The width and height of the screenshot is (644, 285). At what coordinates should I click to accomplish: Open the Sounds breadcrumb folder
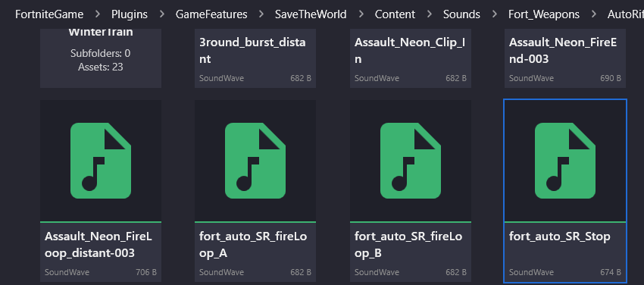[461, 14]
